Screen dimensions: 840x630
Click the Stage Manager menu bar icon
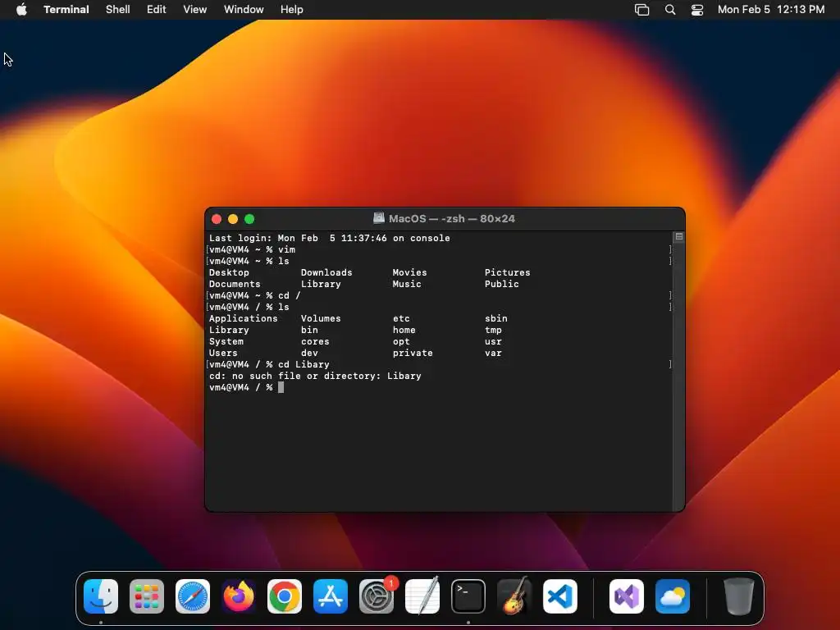click(641, 10)
